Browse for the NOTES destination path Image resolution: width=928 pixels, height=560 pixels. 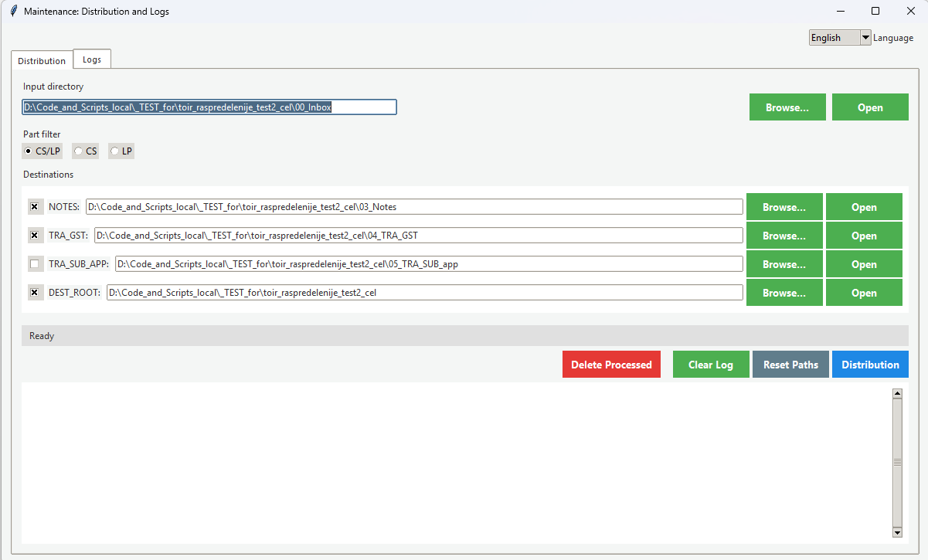(784, 207)
